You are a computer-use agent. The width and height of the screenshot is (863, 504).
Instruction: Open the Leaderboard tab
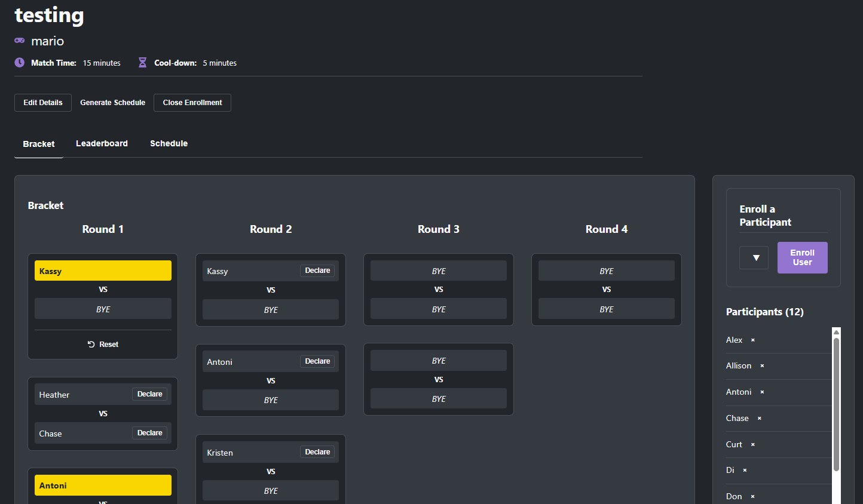102,143
